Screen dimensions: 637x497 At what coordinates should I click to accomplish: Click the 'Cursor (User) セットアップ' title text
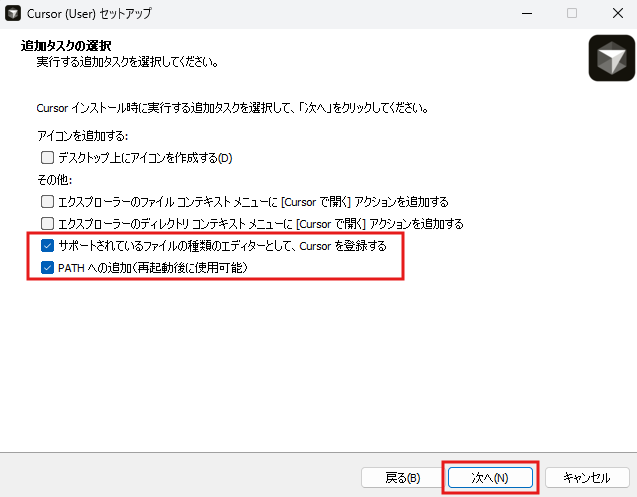pos(89,13)
